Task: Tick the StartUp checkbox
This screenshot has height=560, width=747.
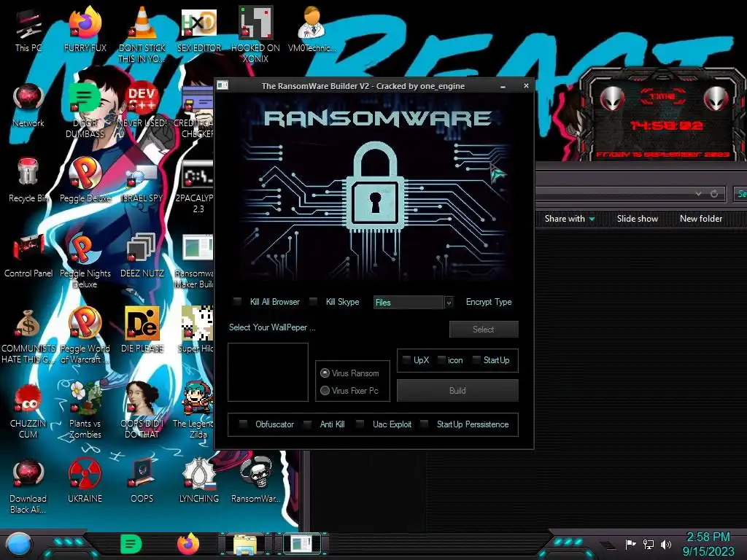Action: pyautogui.click(x=476, y=360)
